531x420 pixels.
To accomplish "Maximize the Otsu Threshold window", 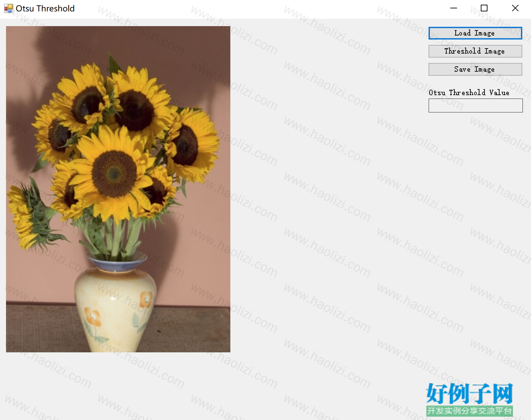I will (484, 8).
